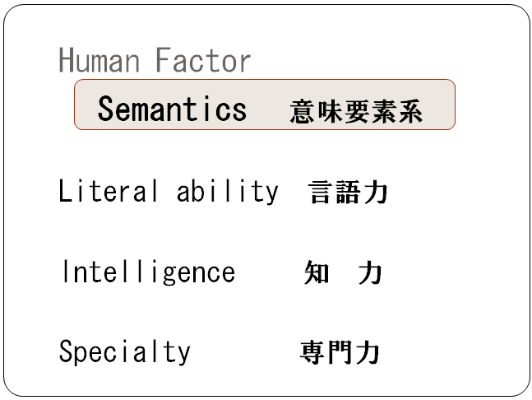The height and width of the screenshot is (400, 532).
Task: Click the kanji "力" in the Intelligence row
Action: point(370,273)
